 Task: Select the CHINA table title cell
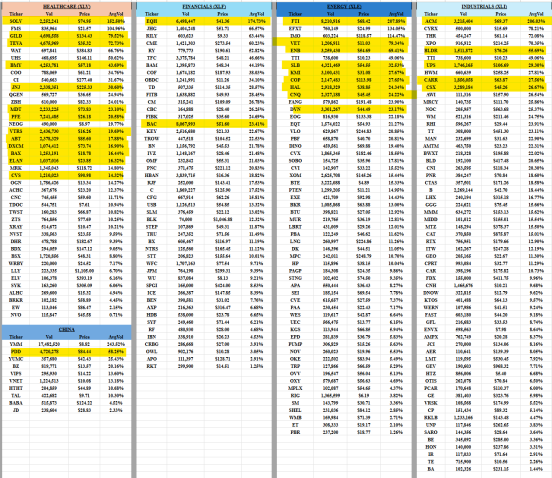click(x=67, y=329)
